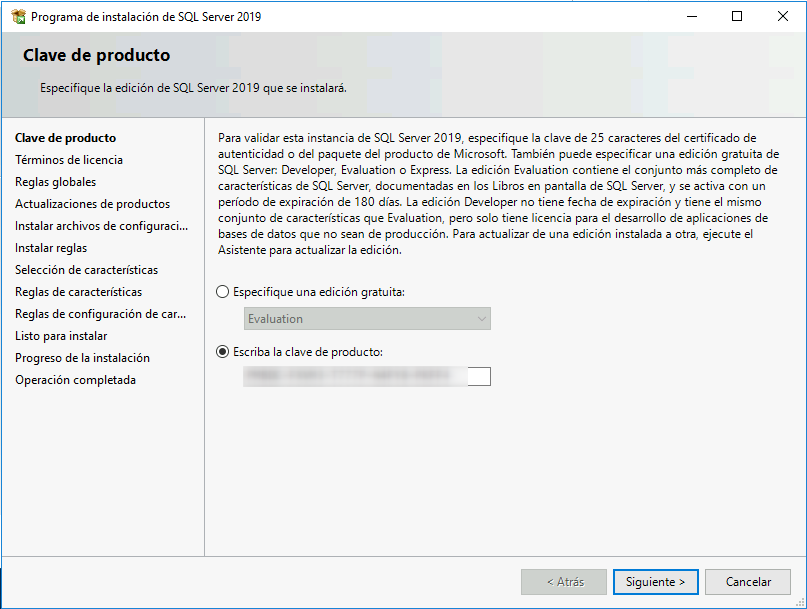The width and height of the screenshot is (807, 609).
Task: Minimize the installer window
Action: coord(692,16)
